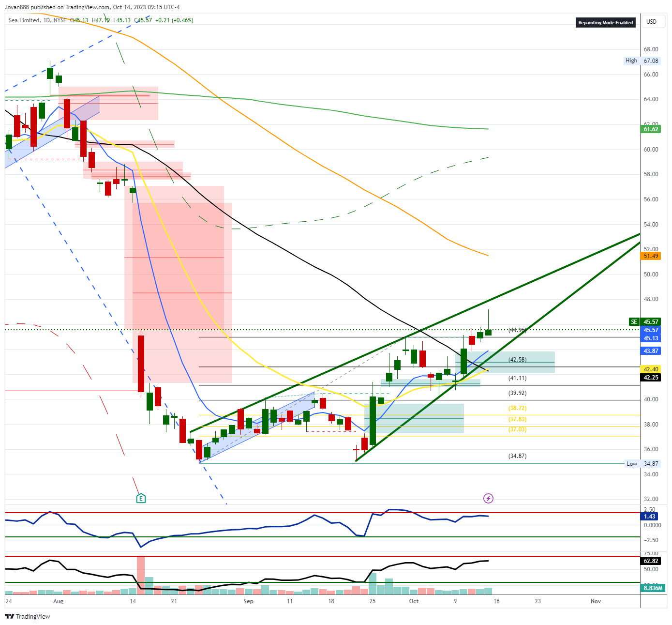Click the 64.00 price axis tick
Image resolution: width=672 pixels, height=625 pixels.
(x=651, y=99)
